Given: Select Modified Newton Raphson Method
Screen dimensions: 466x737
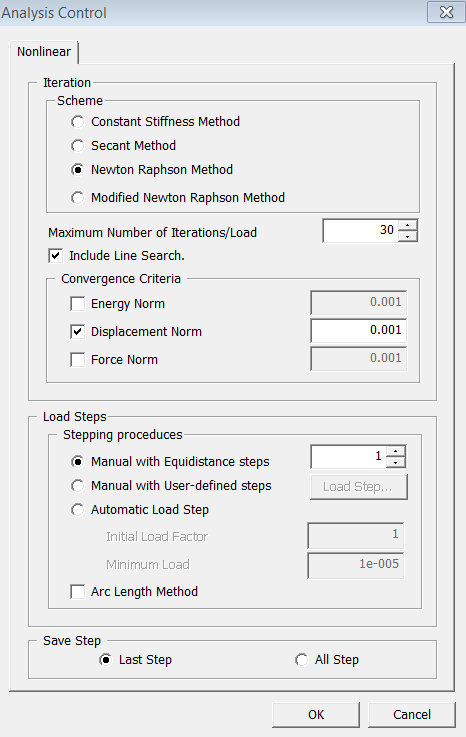Looking at the screenshot, I should coord(78,198).
